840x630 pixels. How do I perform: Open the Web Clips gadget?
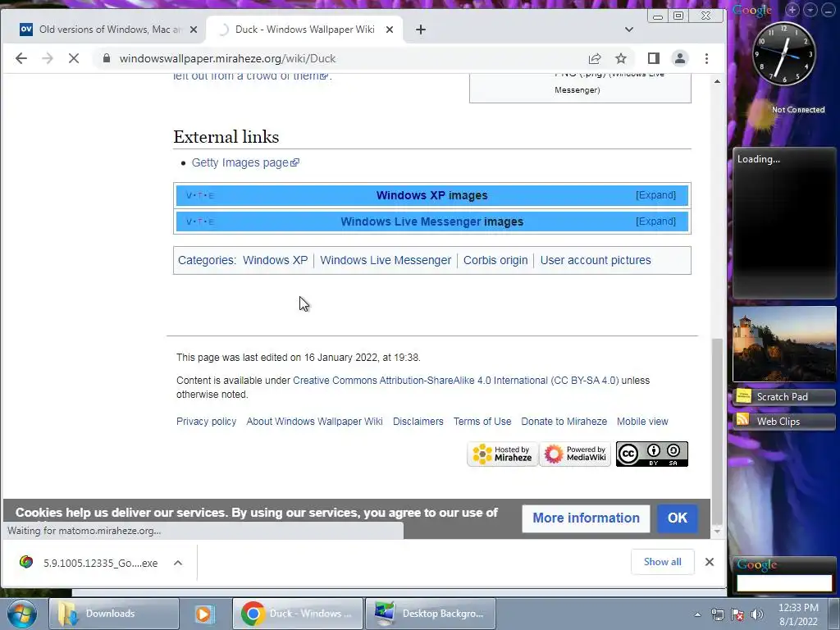coord(784,421)
